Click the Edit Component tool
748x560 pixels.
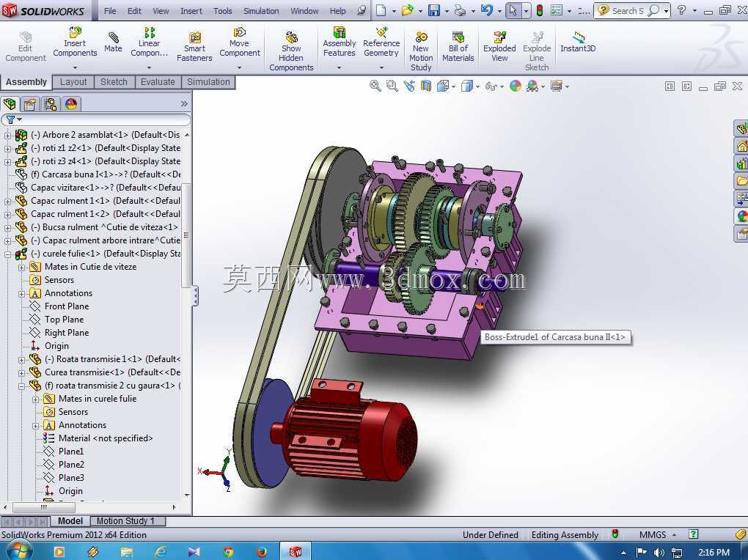tap(25, 47)
